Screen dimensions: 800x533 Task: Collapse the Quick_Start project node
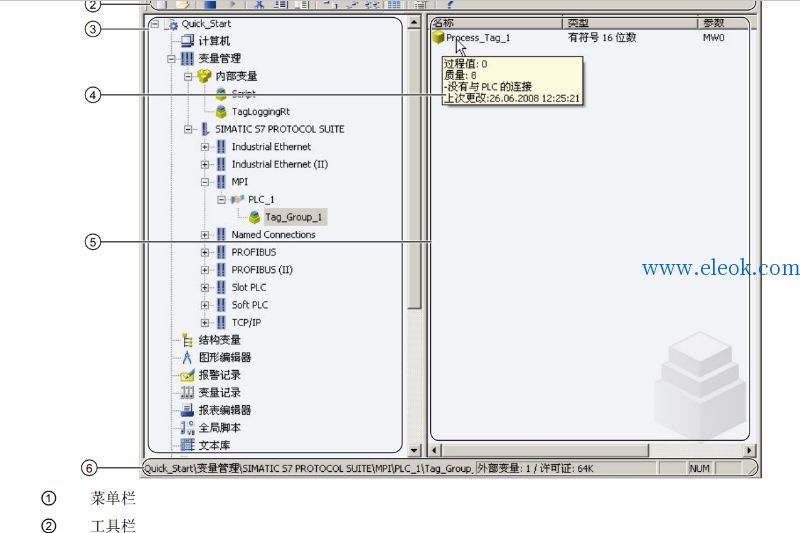pyautogui.click(x=155, y=23)
